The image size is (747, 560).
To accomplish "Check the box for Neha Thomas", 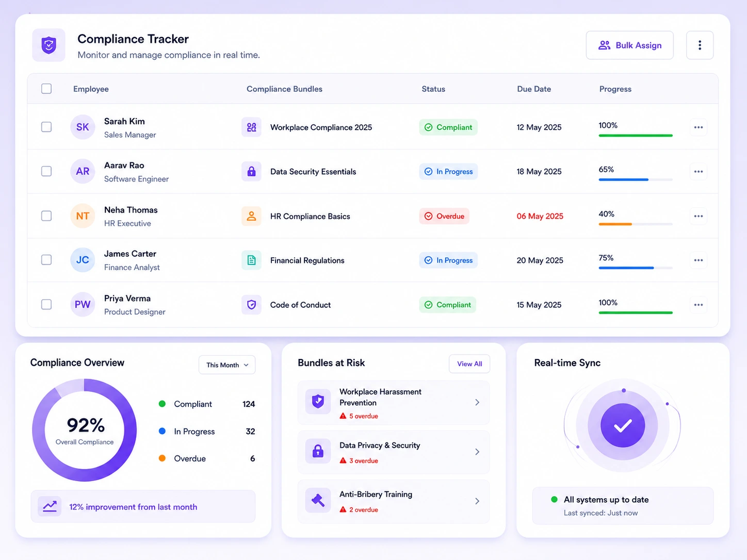I will (x=46, y=216).
